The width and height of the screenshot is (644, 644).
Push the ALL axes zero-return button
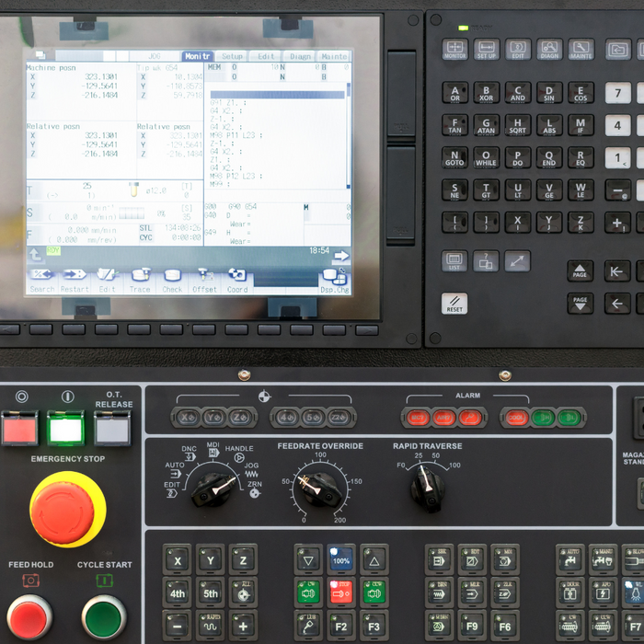243,592
